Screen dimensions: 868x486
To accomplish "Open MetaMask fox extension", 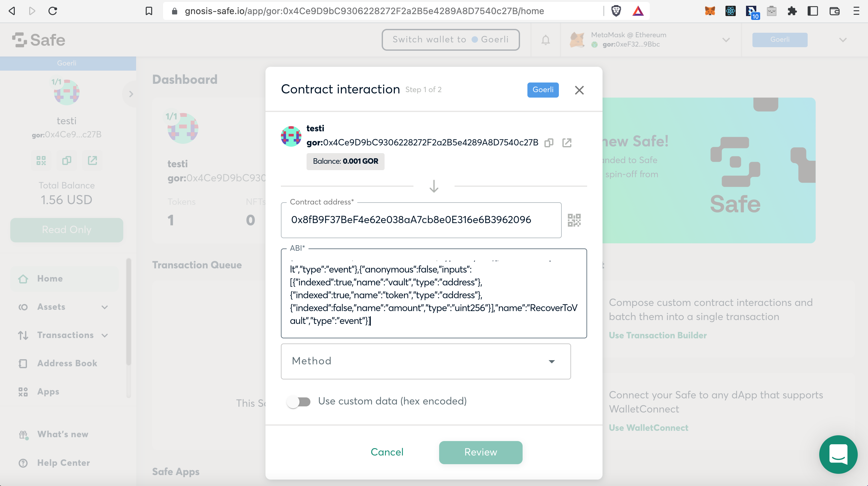I will (710, 11).
